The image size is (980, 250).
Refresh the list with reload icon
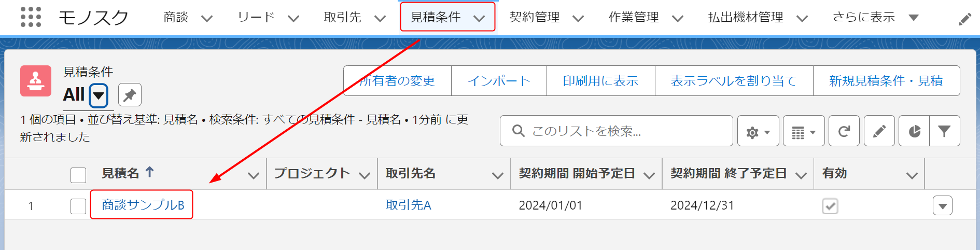point(844,131)
